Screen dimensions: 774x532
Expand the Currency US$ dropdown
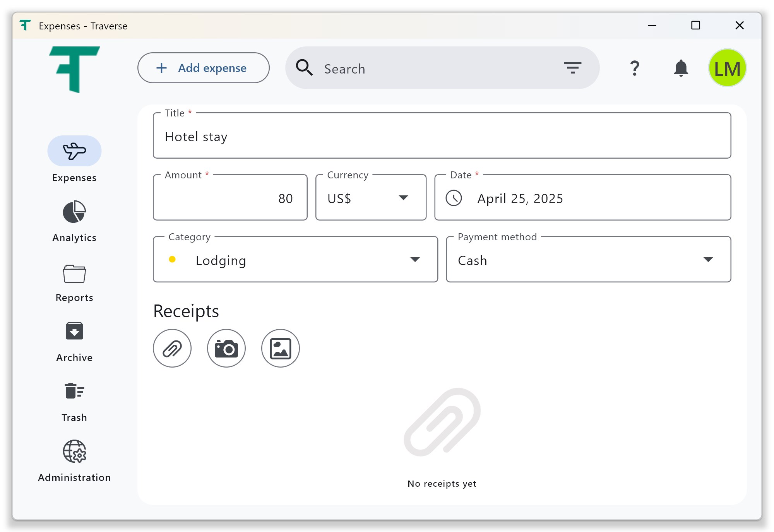pyautogui.click(x=371, y=197)
